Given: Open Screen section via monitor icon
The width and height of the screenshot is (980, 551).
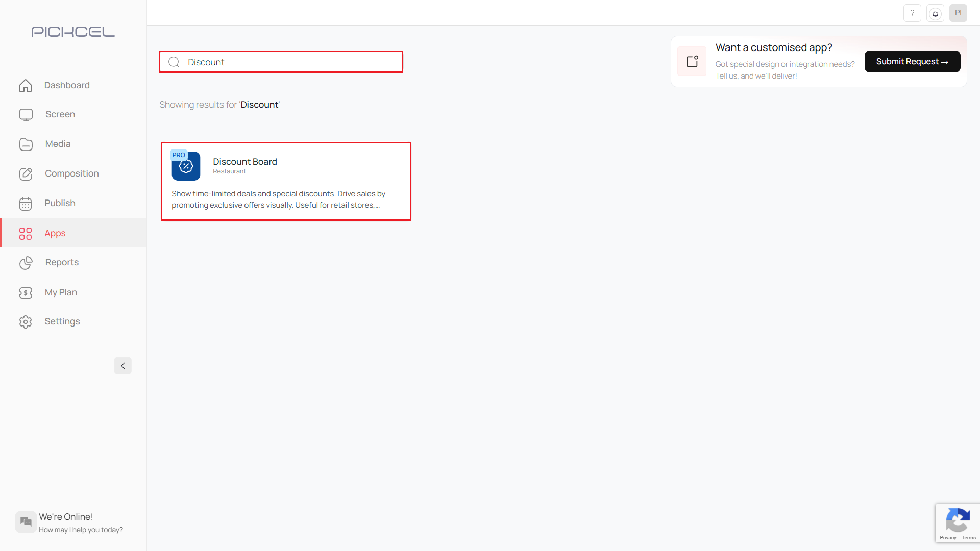Looking at the screenshot, I should pos(26,115).
